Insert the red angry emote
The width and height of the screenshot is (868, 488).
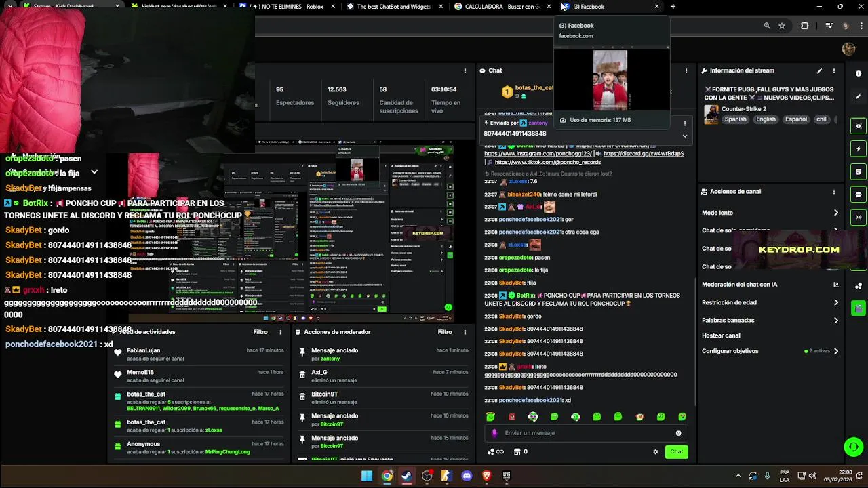pos(512,417)
